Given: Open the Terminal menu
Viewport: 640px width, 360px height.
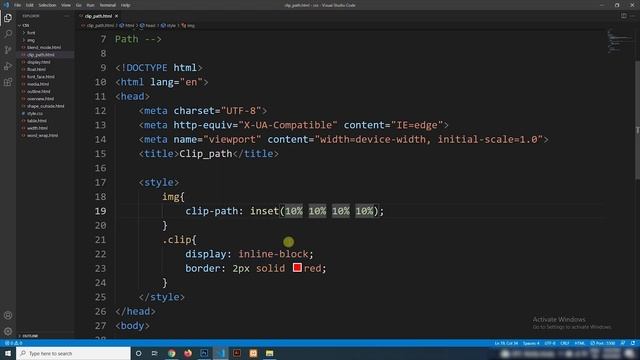Looking at the screenshot, I should pos(108,5).
